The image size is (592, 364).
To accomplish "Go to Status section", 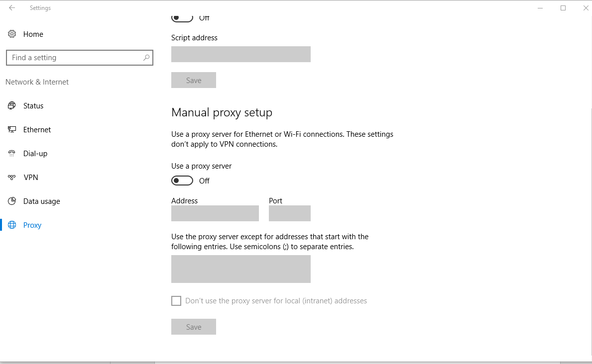I will [x=33, y=105].
